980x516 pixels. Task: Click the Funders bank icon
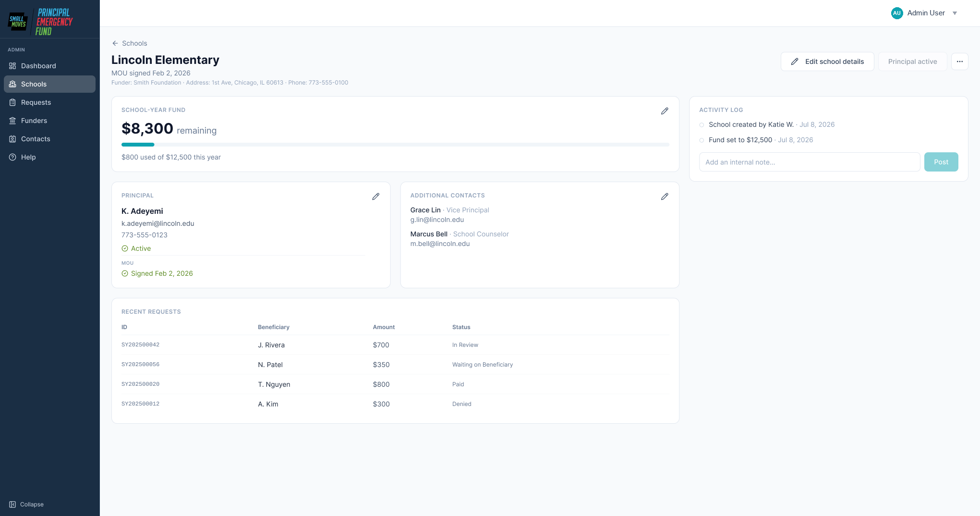click(12, 121)
